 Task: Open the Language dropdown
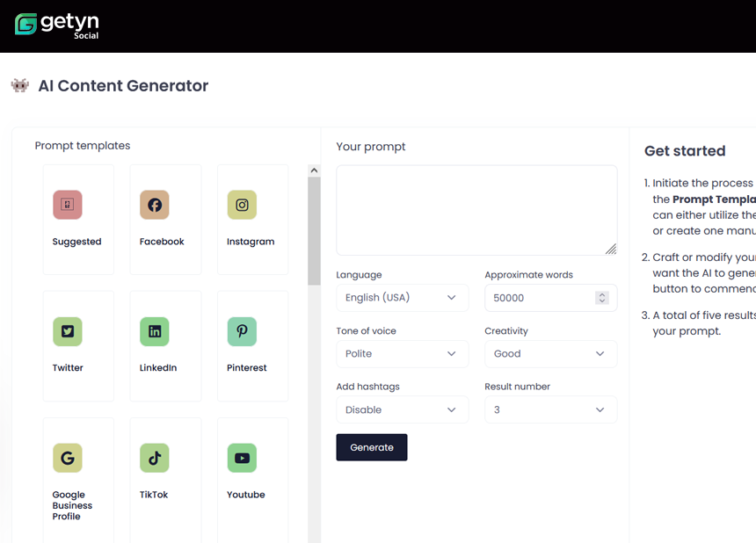(x=402, y=298)
